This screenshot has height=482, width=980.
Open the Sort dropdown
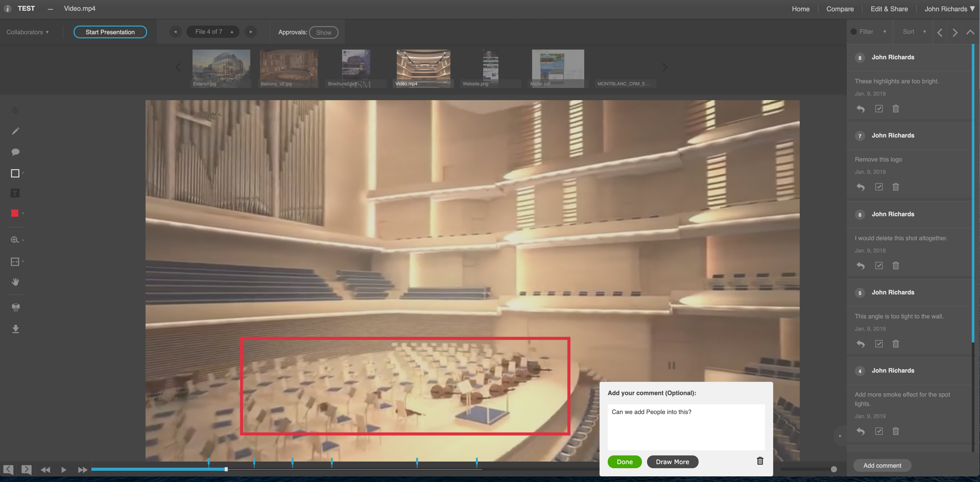[x=913, y=32]
